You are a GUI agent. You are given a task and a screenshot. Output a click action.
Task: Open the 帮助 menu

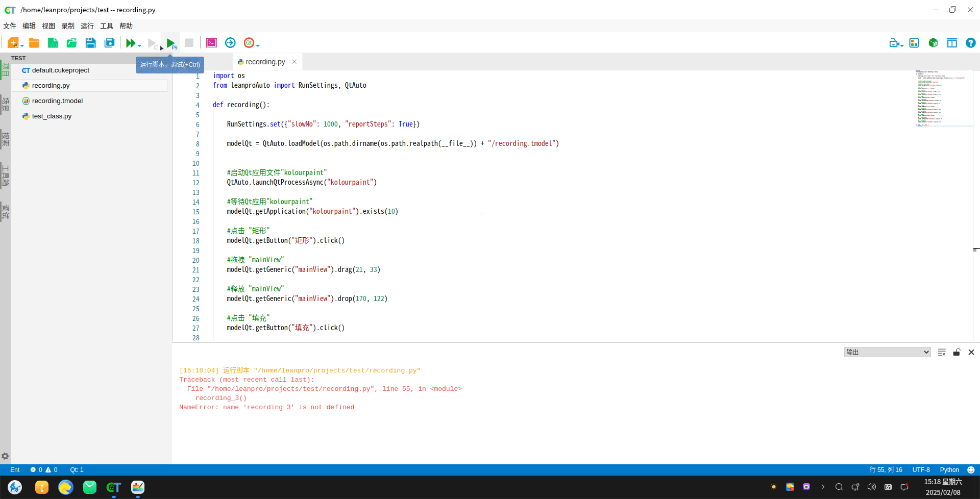pyautogui.click(x=126, y=26)
